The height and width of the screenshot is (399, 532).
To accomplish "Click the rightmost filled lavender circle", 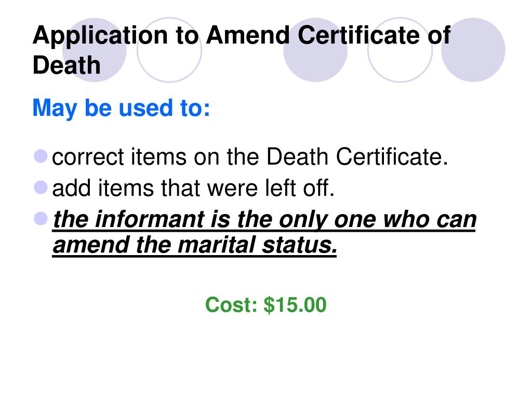I will point(473,50).
